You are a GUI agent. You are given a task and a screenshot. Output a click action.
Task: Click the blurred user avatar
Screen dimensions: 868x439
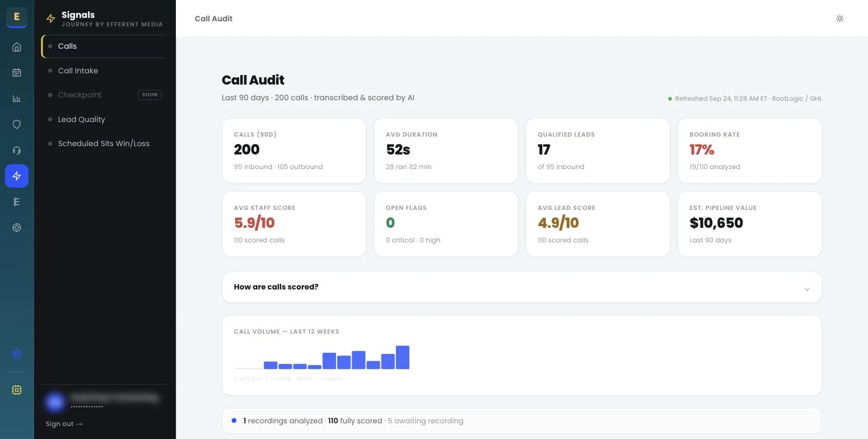[55, 401]
